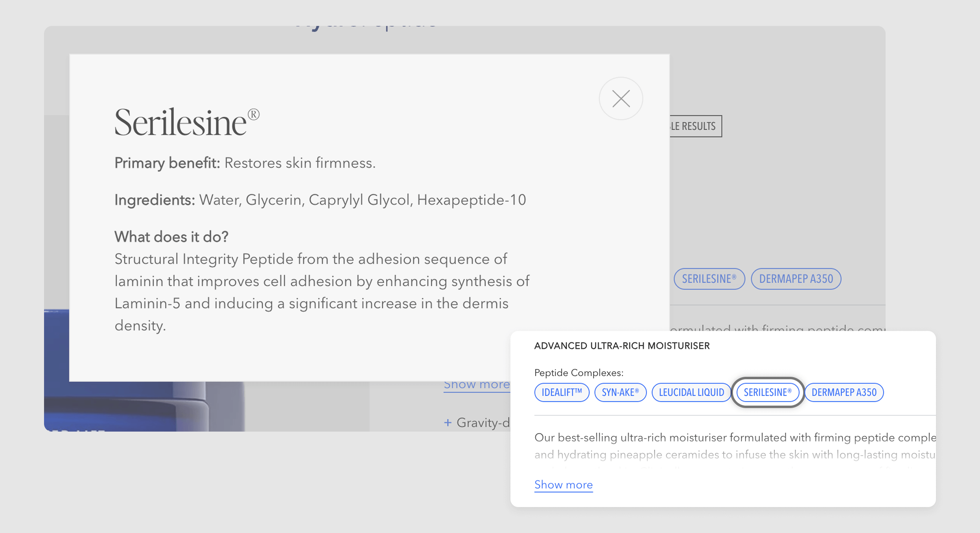Click the Advanced Ultra-Rich Moisturiser title
980x533 pixels.
click(621, 346)
